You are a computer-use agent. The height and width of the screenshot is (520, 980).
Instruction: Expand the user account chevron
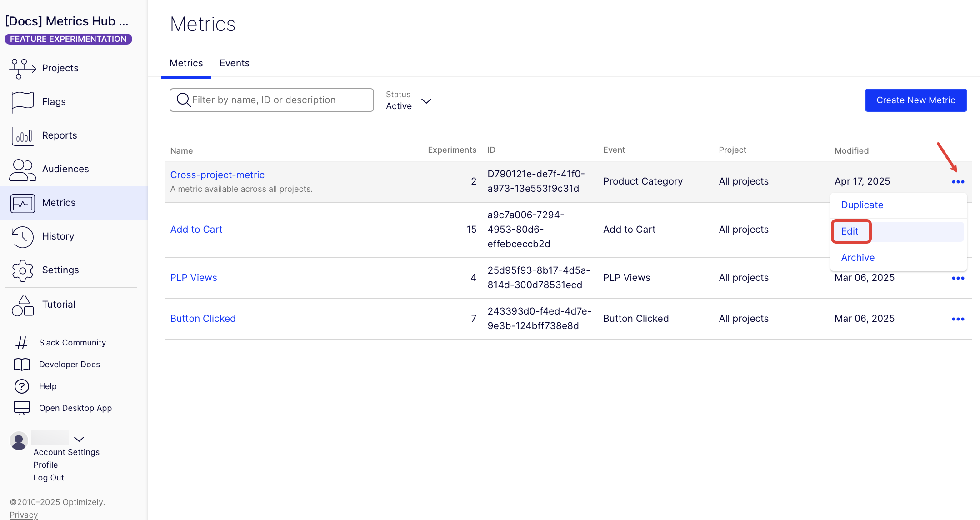79,439
